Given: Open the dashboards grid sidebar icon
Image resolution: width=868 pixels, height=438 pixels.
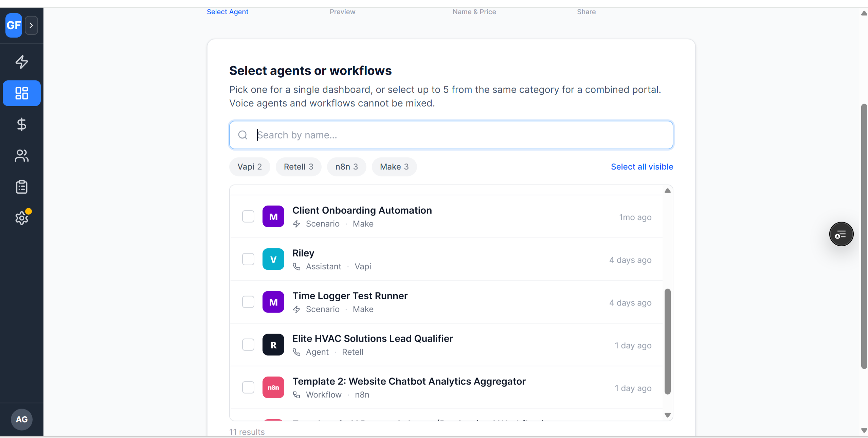Looking at the screenshot, I should click(22, 93).
